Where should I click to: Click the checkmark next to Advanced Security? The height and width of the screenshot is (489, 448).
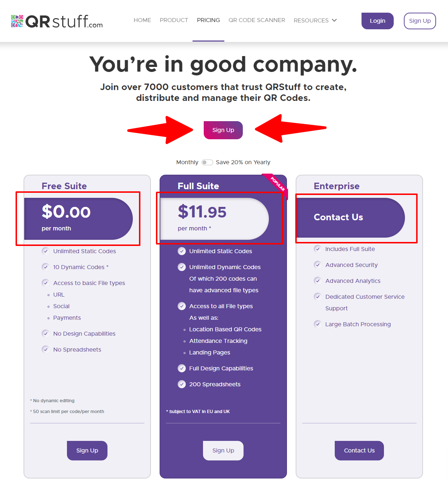coord(317,265)
